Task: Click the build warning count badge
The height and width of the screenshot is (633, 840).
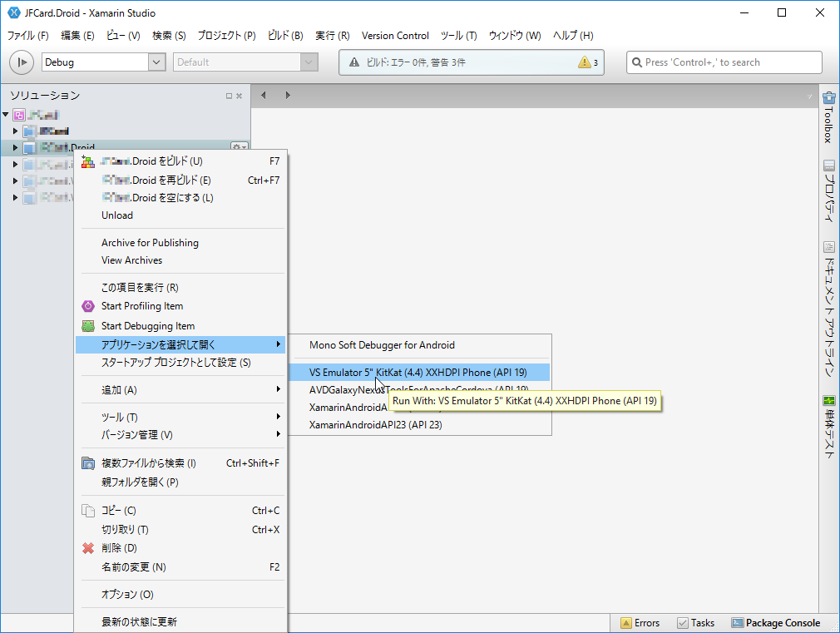Action: pos(588,62)
